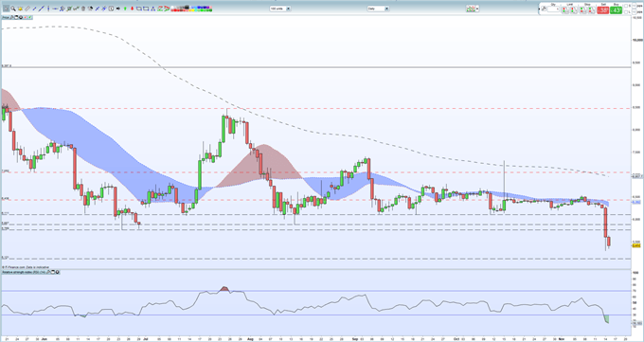Image resolution: width=644 pixels, height=342 pixels.
Task: Expand the chart style dropdown
Action: pos(473,9)
